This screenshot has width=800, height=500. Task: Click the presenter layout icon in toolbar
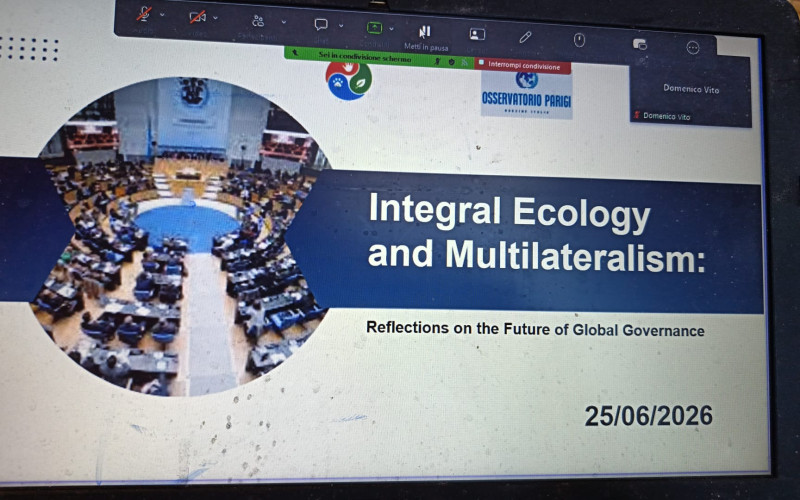(x=477, y=34)
